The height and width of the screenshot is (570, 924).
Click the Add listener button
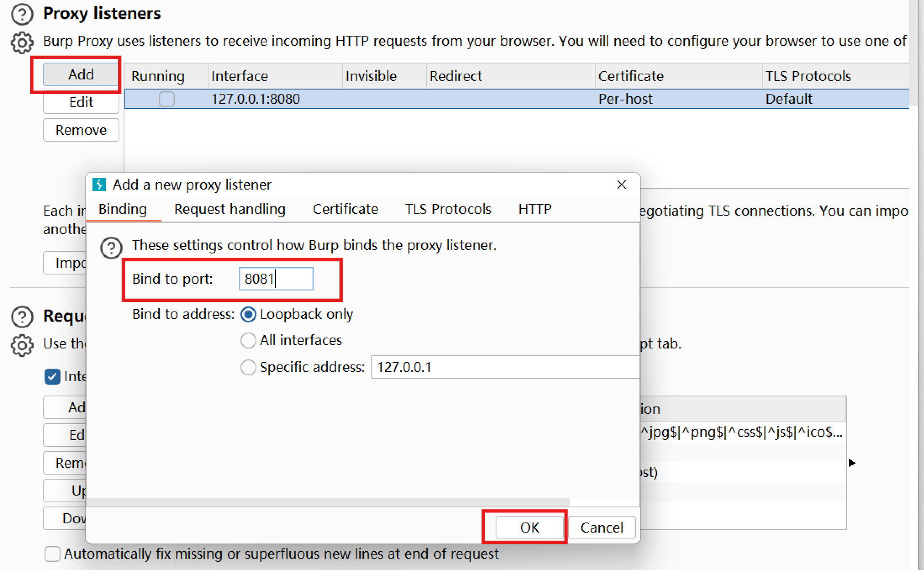(81, 74)
